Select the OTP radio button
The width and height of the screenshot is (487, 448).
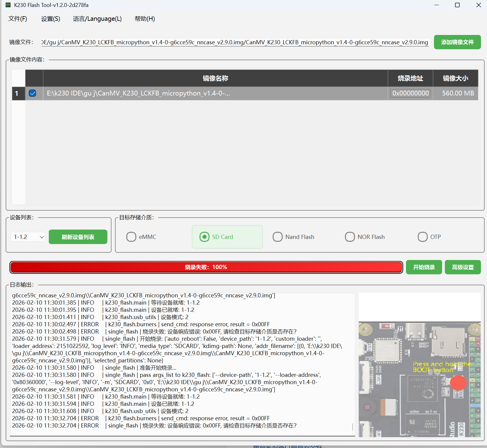[422, 237]
